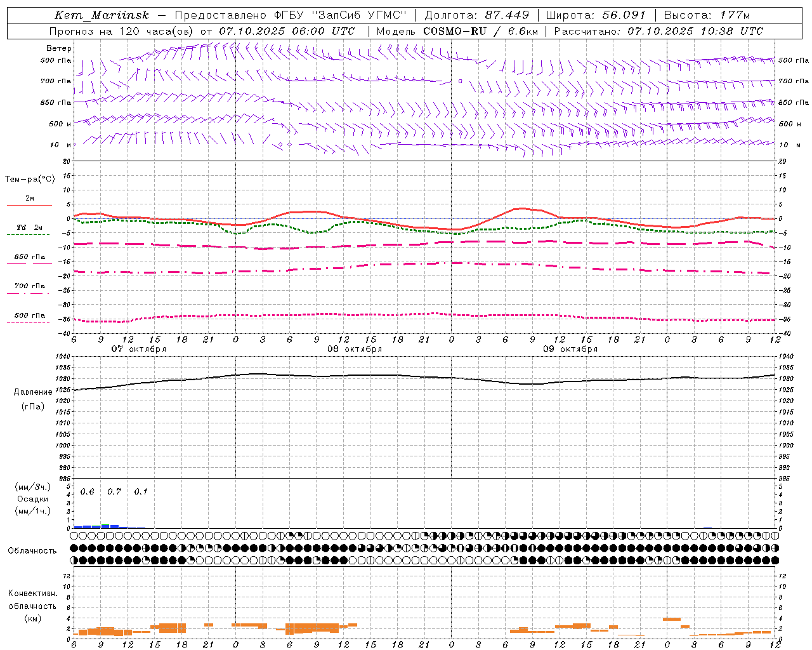Image resolution: width=812 pixels, height=650 pixels.
Task: Click the date label 07 октября
Action: click(x=139, y=349)
